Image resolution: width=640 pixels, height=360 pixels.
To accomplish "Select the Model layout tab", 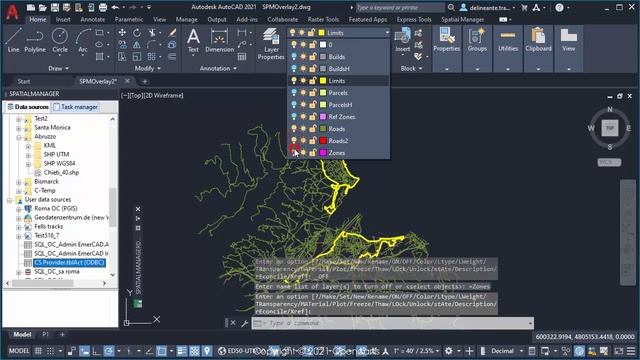I will click(x=22, y=334).
